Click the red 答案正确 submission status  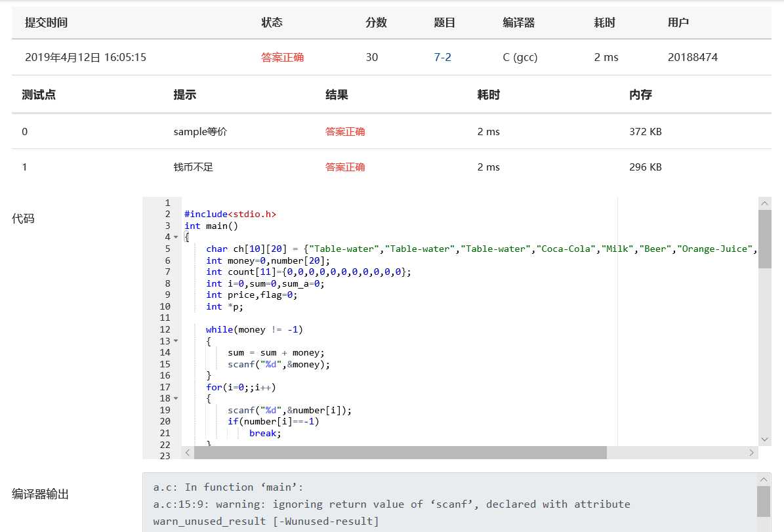(282, 57)
